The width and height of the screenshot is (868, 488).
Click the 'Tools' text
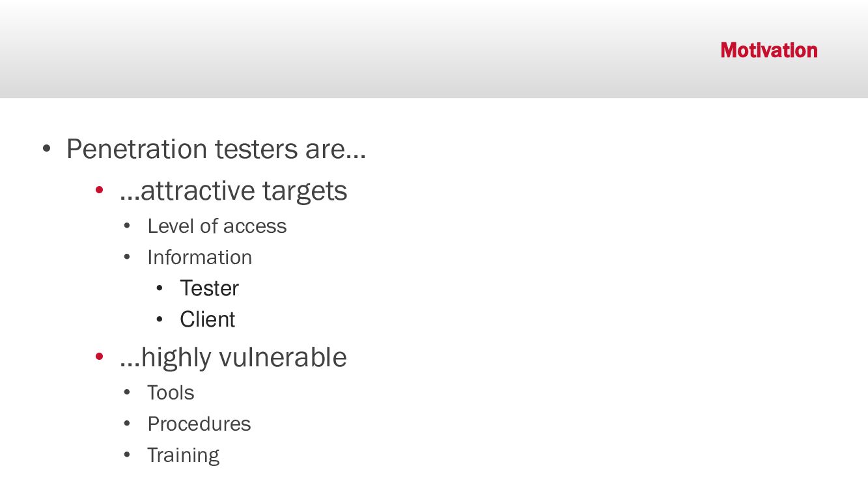pyautogui.click(x=171, y=392)
